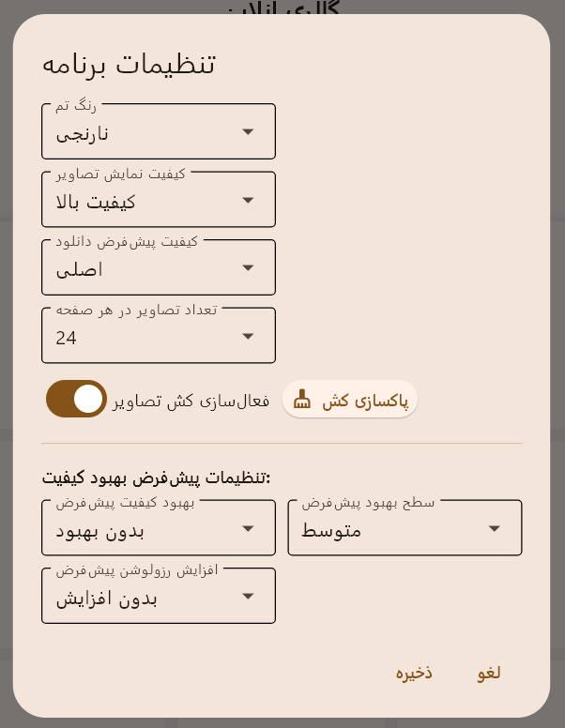Click the arrow icon beside کیفیت بالا
565x728 pixels.
[248, 200]
